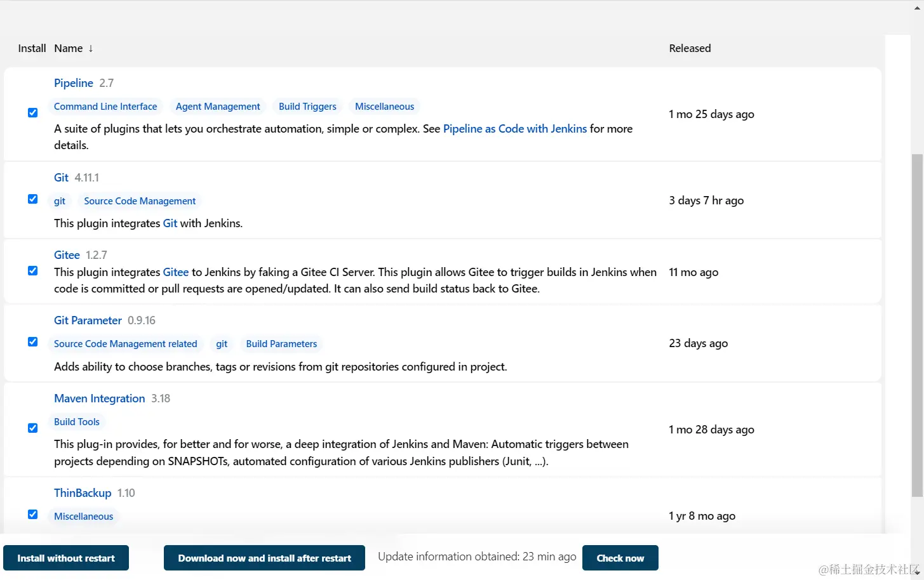Open the ThinBackup plugin link
The height and width of the screenshot is (580, 924).
point(83,493)
